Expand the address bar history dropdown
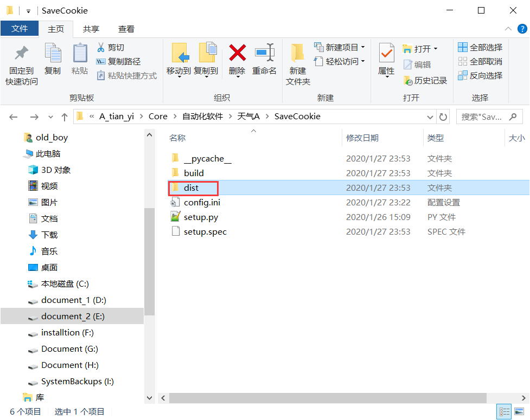The image size is (530, 420). pos(430,117)
